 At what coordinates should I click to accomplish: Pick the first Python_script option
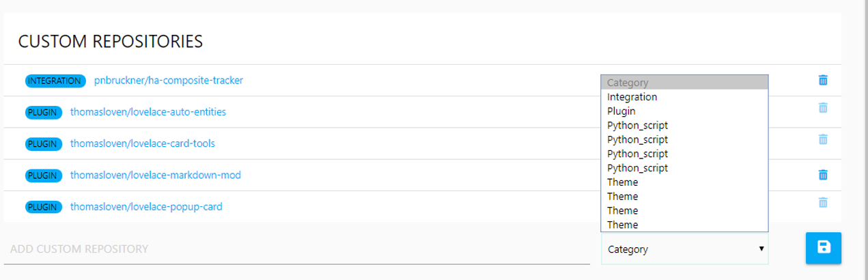tap(637, 126)
